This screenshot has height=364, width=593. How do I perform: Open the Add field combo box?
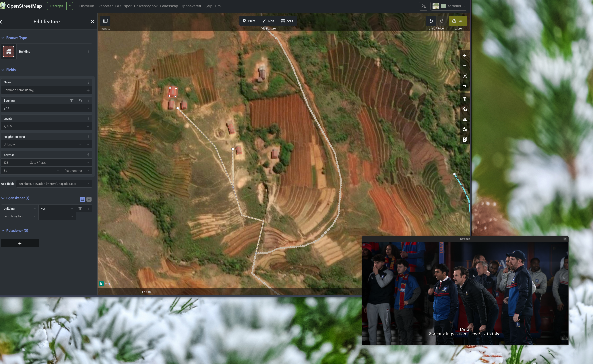54,184
